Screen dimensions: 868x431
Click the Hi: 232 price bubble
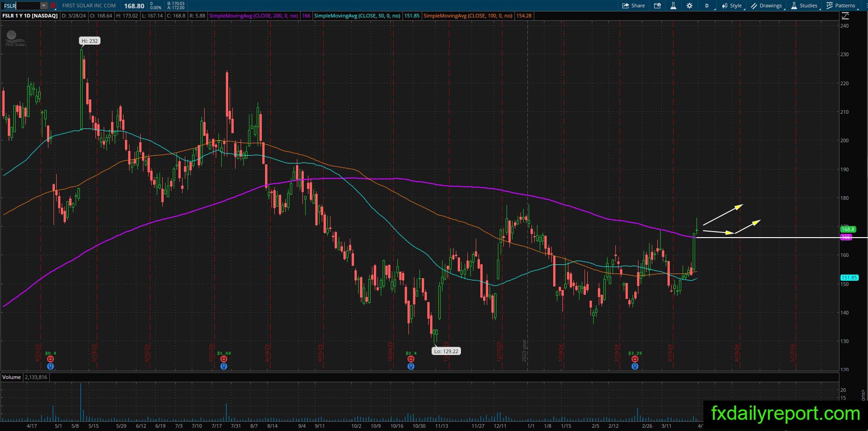[90, 41]
